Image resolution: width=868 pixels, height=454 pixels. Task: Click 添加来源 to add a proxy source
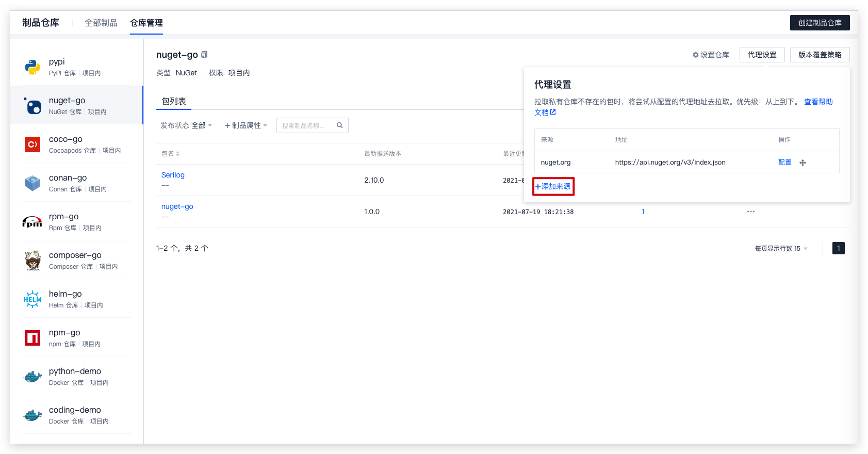point(553,187)
